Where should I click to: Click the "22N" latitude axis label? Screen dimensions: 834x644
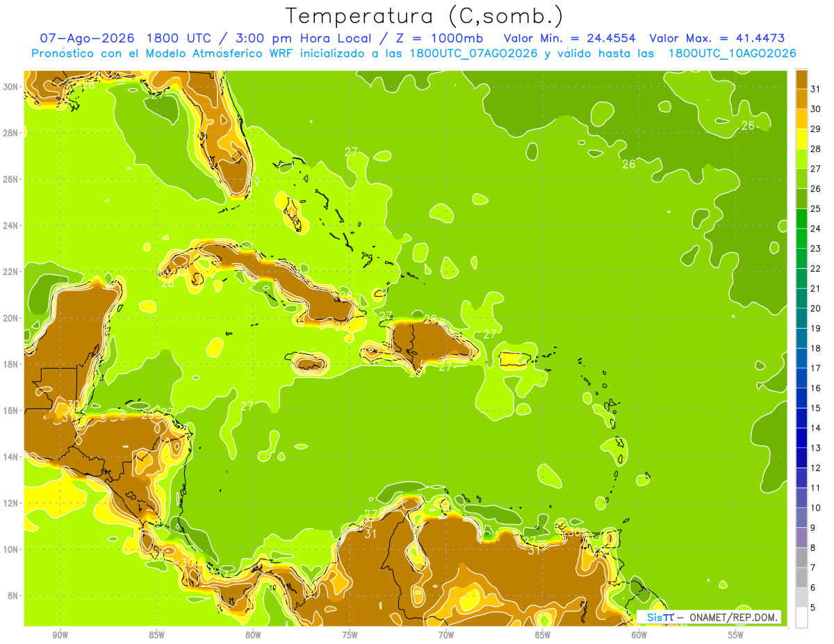[x=10, y=272]
